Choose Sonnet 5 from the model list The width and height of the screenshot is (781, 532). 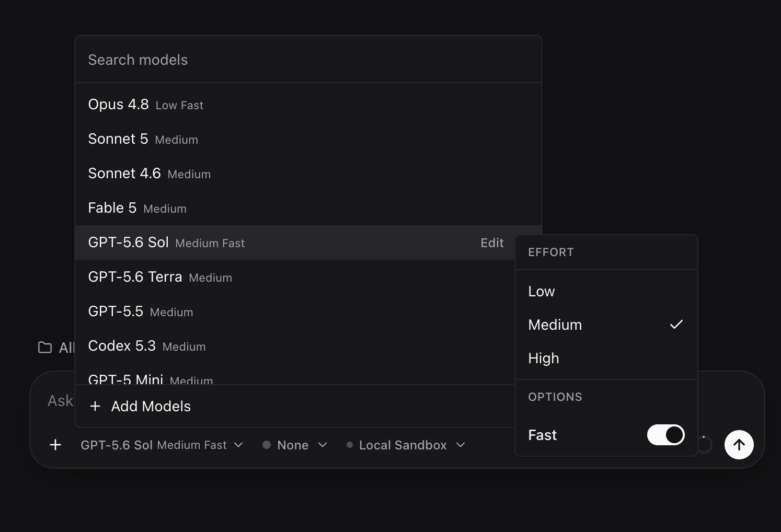tap(308, 139)
